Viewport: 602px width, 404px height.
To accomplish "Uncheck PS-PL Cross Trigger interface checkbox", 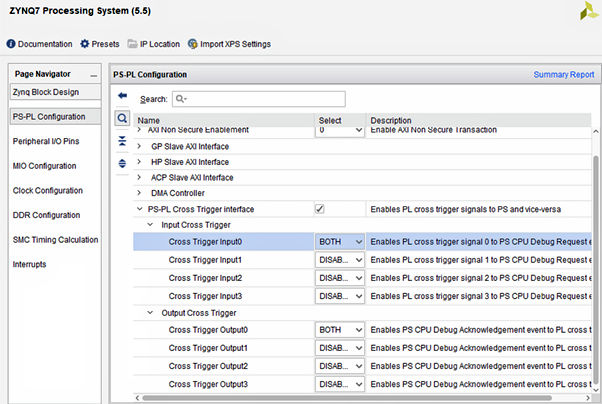I will (320, 209).
